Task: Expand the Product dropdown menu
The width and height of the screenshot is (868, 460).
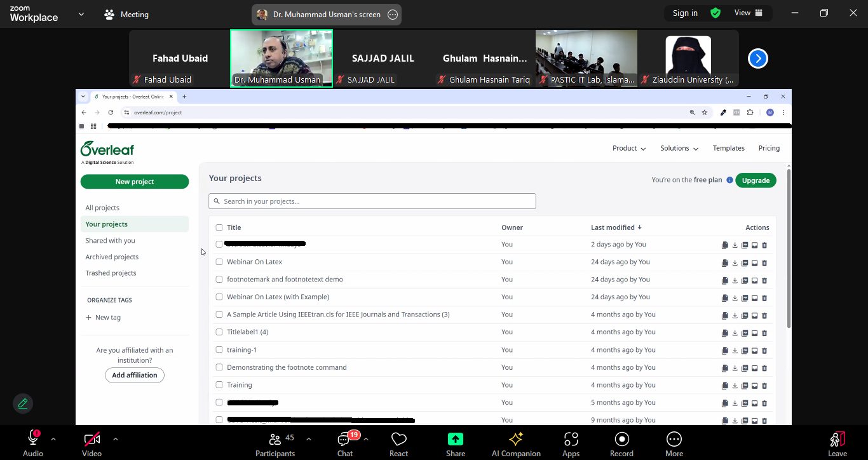Action: (x=628, y=148)
